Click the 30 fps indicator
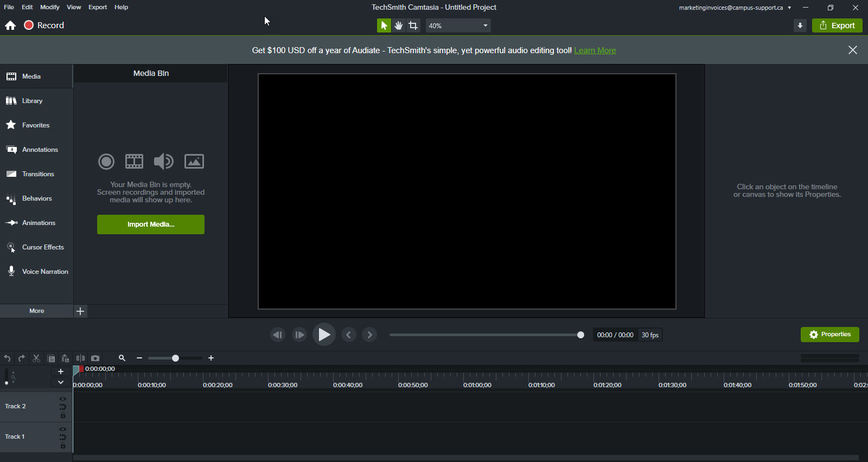 (650, 335)
